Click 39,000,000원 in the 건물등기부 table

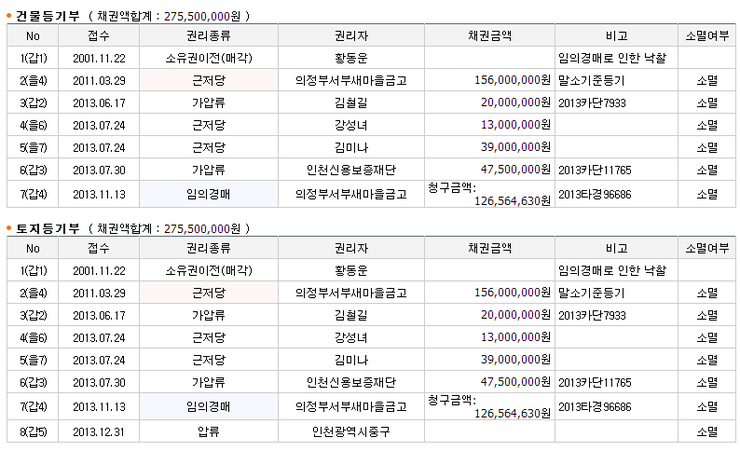coord(515,147)
